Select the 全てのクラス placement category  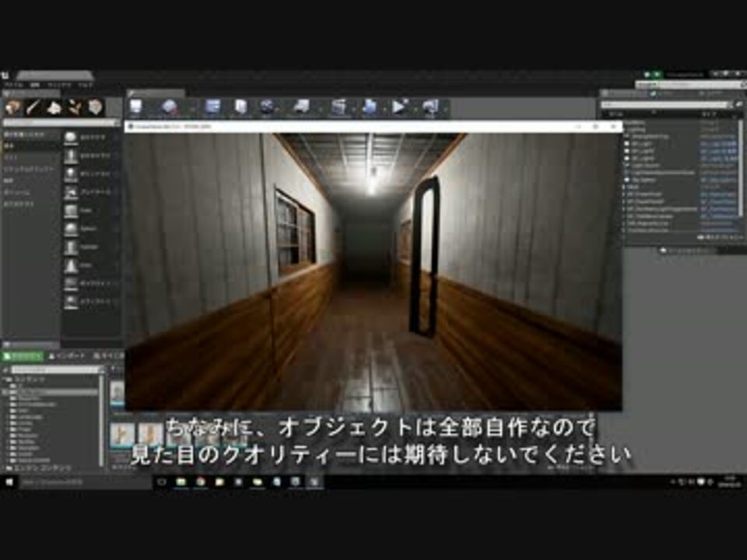(19, 204)
